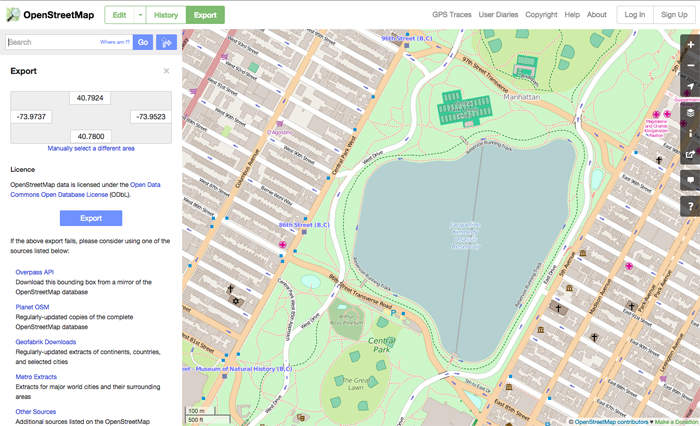The height and width of the screenshot is (426, 700).
Task: Click the OpenStreetMap contributors attribution link
Action: coord(611,422)
